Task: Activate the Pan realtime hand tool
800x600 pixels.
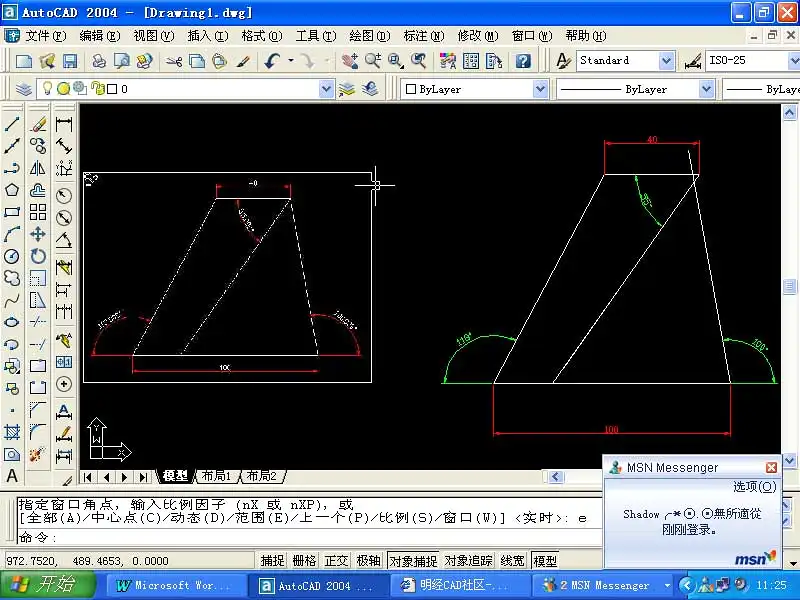Action: pos(349,61)
